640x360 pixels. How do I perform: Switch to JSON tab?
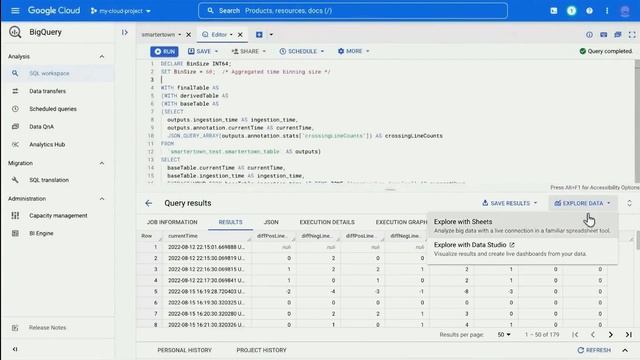pos(271,222)
